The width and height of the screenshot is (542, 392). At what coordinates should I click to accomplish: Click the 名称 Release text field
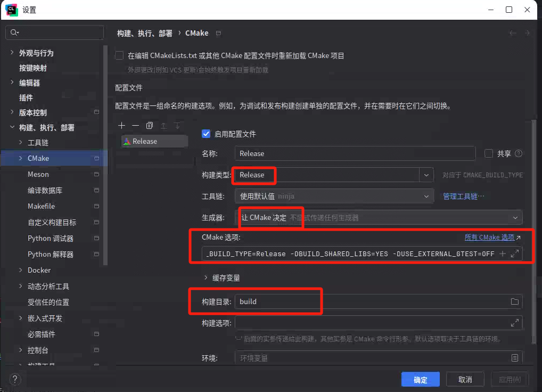(x=355, y=153)
